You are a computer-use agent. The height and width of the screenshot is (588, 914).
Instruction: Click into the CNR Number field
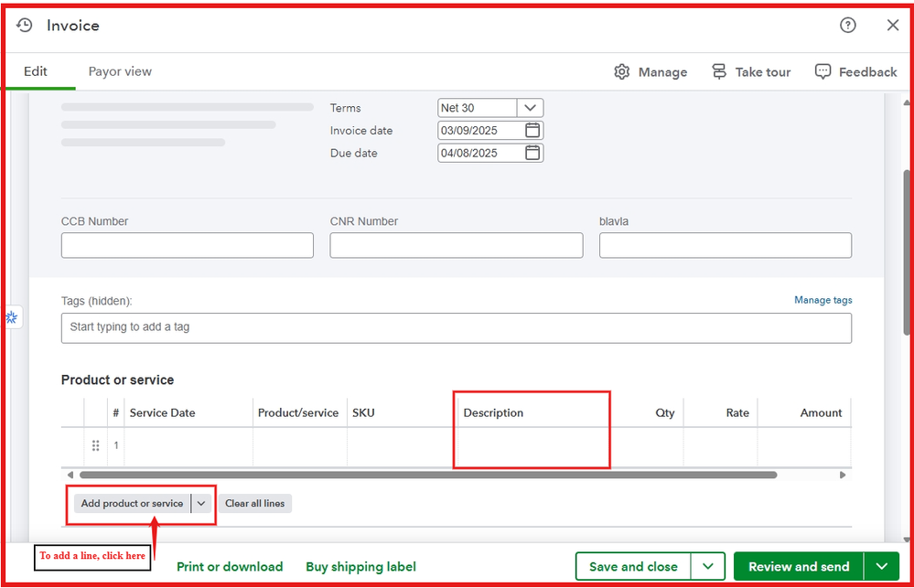(x=457, y=245)
